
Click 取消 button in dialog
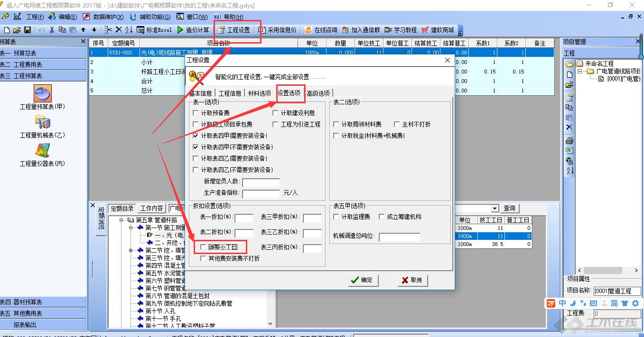pos(412,280)
